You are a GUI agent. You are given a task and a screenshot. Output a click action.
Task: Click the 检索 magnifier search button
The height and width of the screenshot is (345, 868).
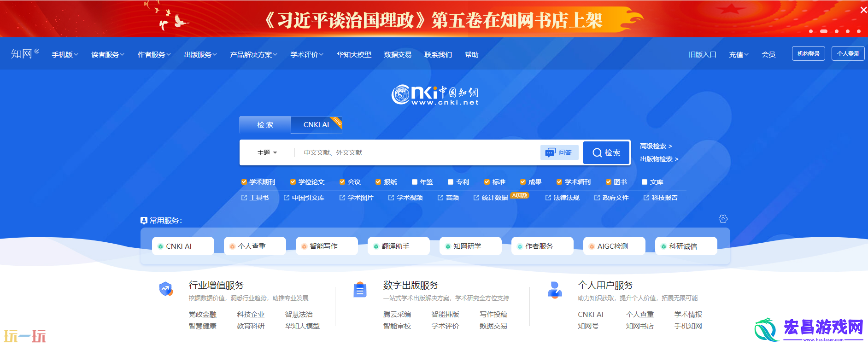coord(606,152)
